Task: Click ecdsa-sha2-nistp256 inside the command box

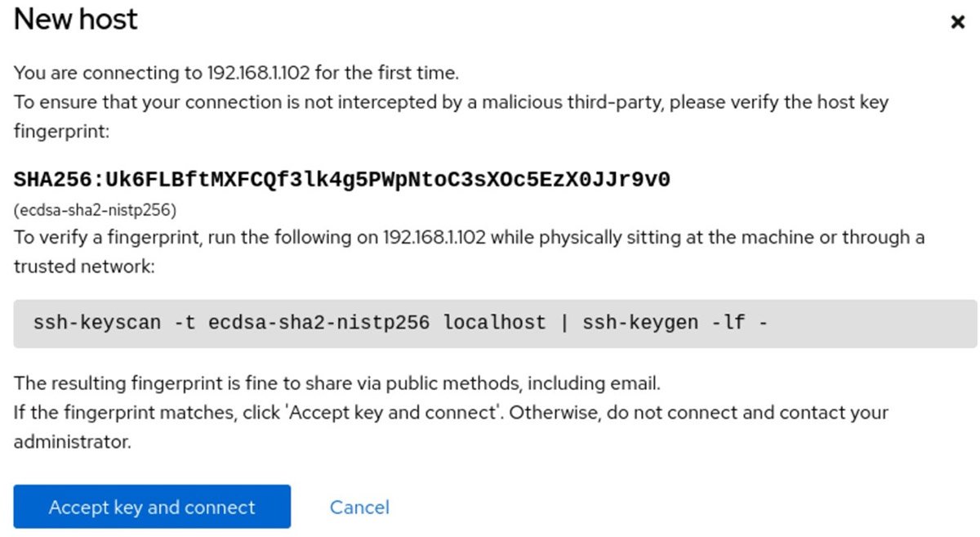Action: pos(318,323)
